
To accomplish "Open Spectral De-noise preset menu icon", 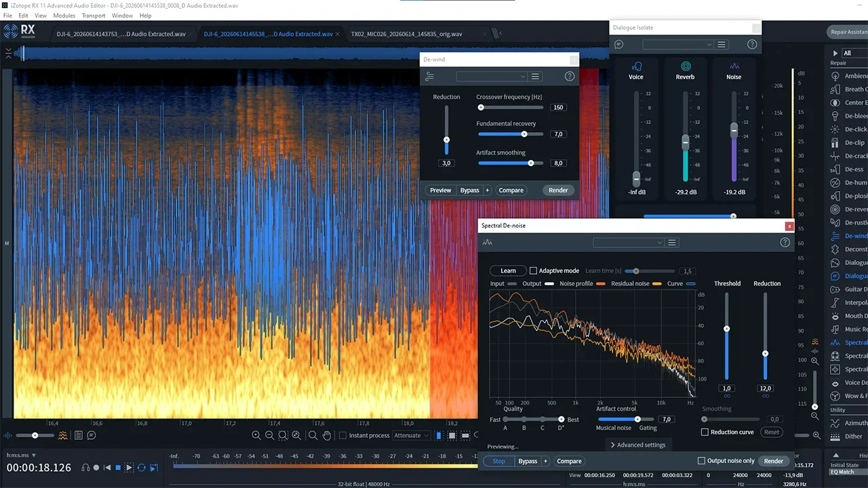I will (x=673, y=243).
